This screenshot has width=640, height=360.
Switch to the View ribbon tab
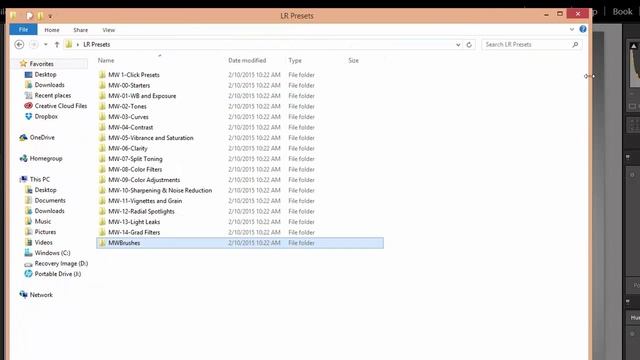[109, 30]
